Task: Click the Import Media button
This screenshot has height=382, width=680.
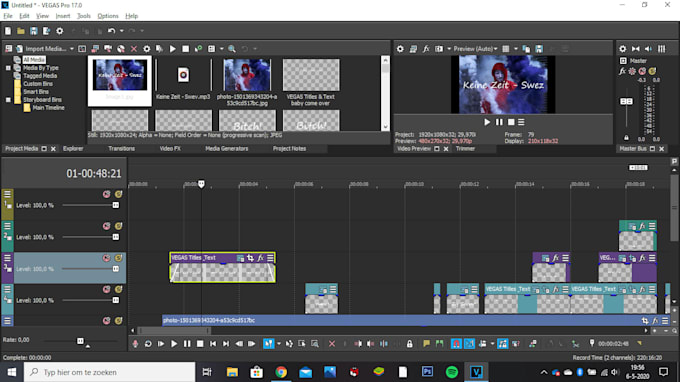Action: point(42,49)
